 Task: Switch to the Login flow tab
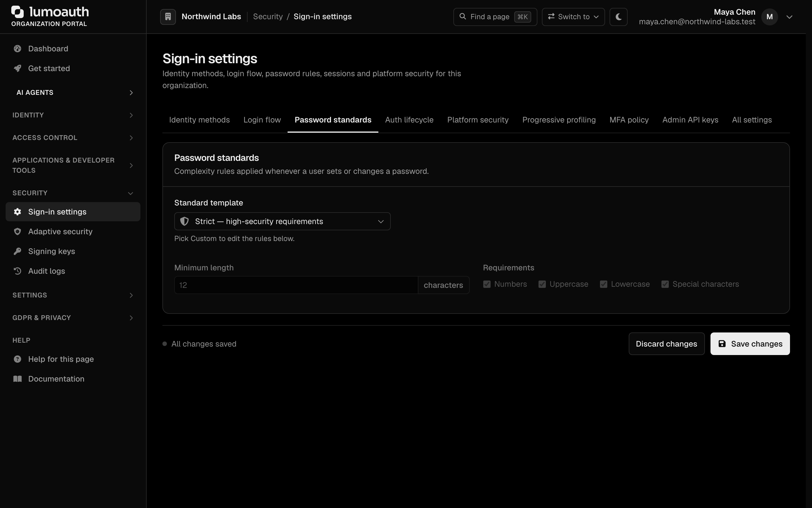click(262, 120)
